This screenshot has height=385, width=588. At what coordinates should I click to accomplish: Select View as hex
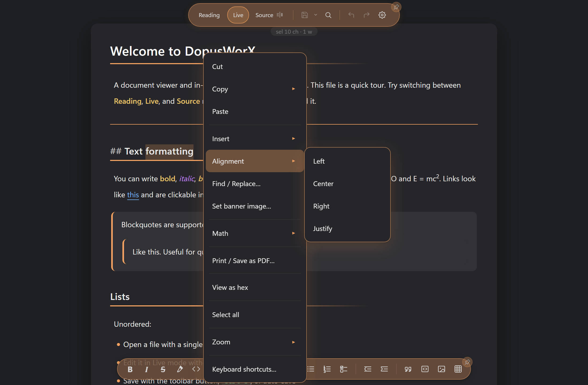(x=255, y=287)
